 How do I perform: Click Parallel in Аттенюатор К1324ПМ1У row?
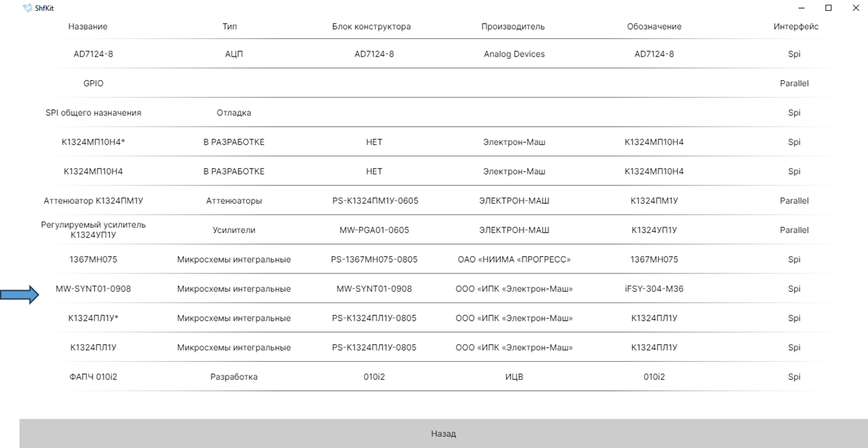[x=794, y=201]
